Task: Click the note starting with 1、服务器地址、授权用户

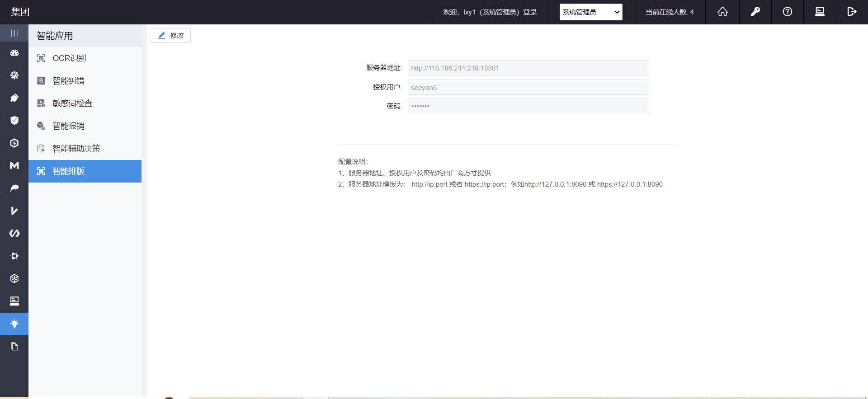Action: (415, 173)
